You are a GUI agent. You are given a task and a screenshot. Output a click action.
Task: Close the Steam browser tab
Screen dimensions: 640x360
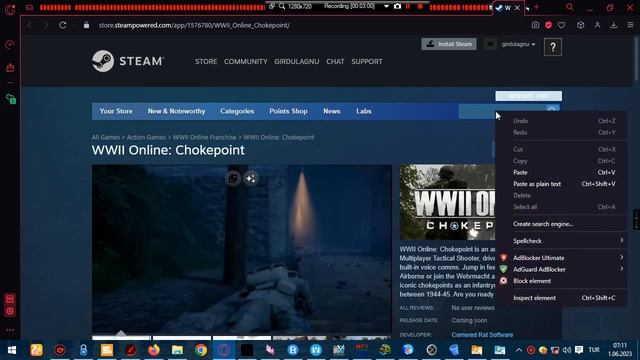pyautogui.click(x=517, y=8)
